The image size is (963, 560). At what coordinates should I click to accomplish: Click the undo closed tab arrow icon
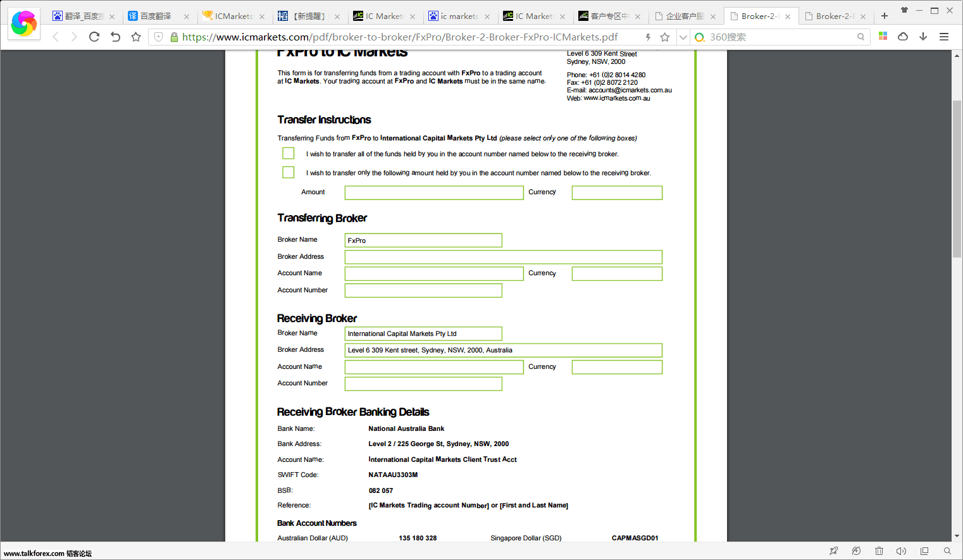point(115,37)
